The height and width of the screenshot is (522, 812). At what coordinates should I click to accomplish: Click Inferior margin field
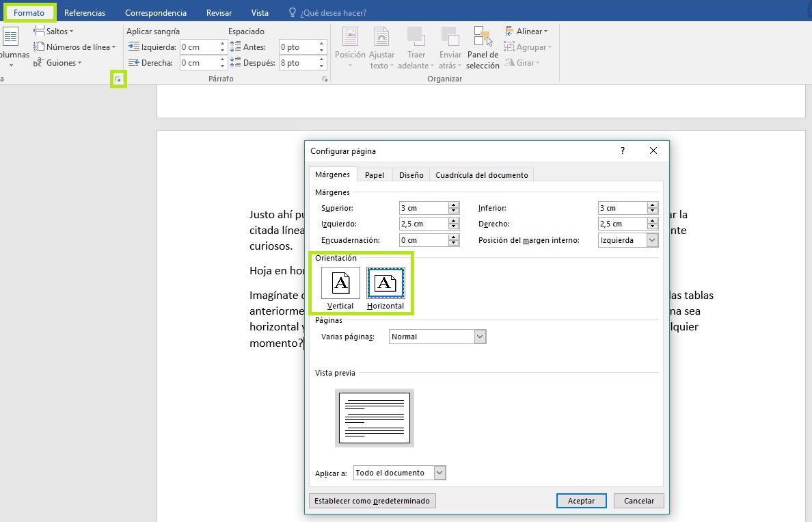623,208
